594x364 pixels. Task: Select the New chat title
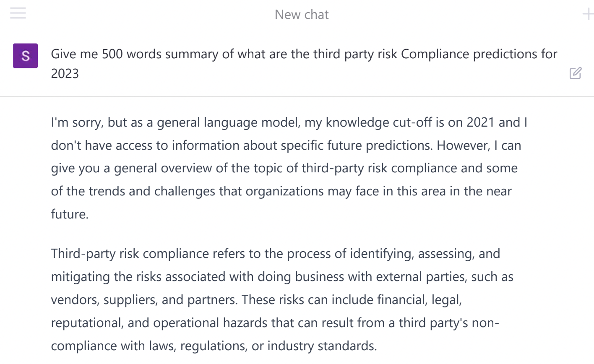(x=302, y=15)
